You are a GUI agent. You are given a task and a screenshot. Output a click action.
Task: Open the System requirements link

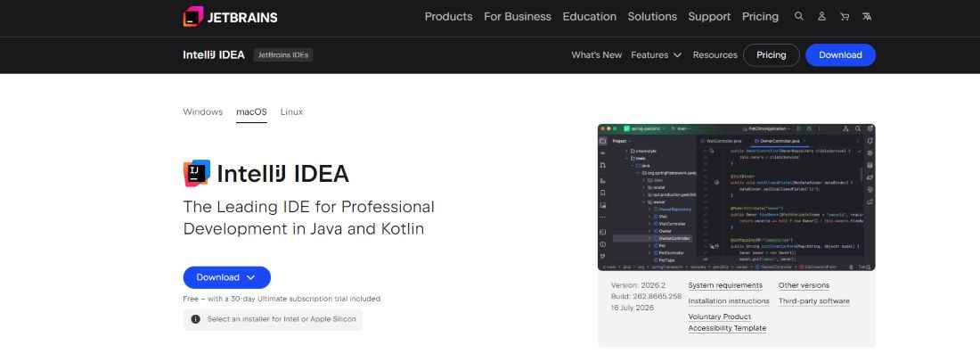(x=725, y=285)
